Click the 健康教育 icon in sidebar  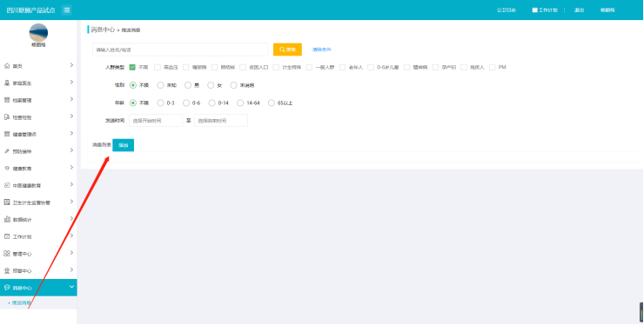[x=7, y=169]
